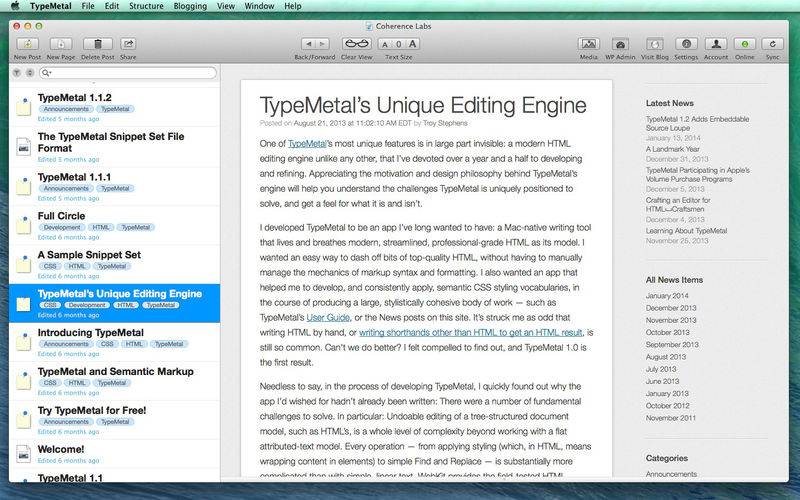Image resolution: width=800 pixels, height=500 pixels.
Task: Open the Edit menu
Action: pos(112,6)
